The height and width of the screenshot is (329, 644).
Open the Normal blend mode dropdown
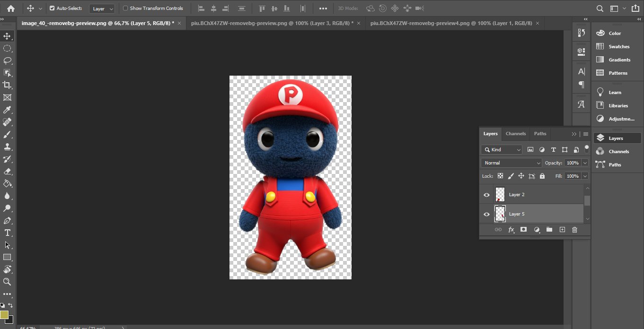click(512, 163)
